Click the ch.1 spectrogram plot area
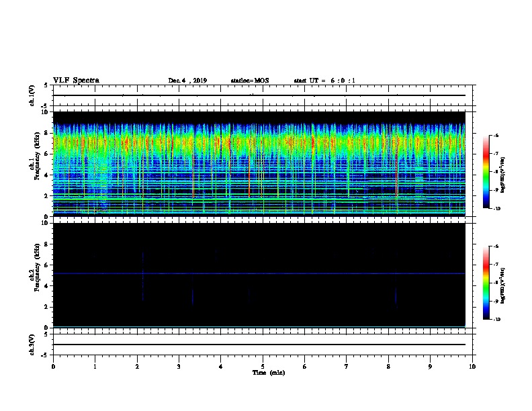 click(x=259, y=164)
